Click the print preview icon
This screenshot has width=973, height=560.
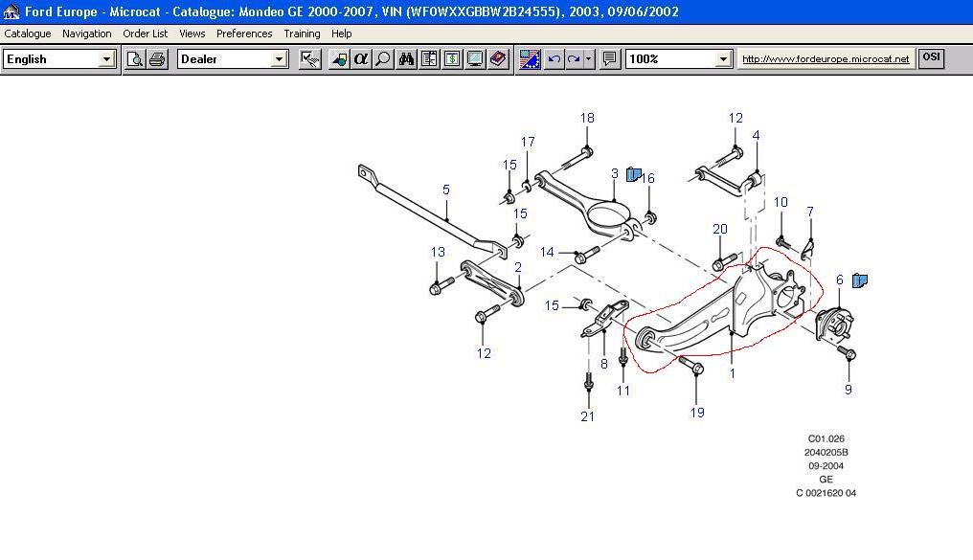[135, 59]
